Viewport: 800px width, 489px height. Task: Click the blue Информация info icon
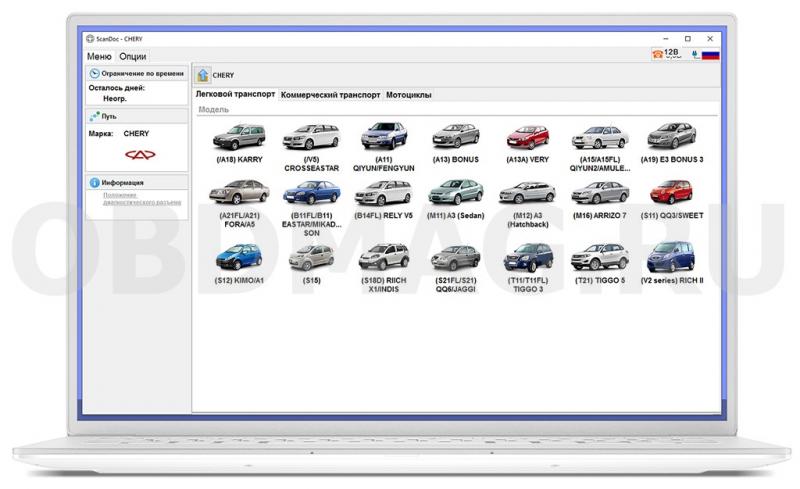94,182
